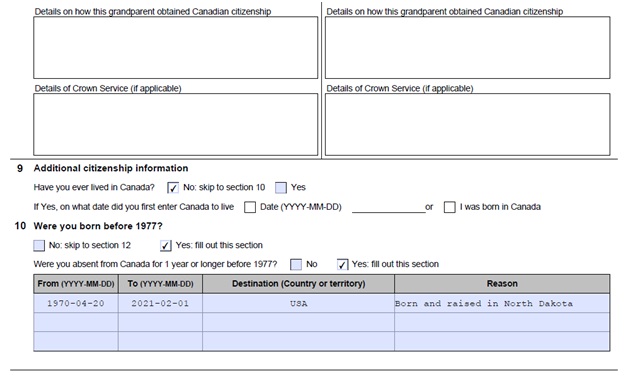Click the date of first entry line field

point(388,207)
